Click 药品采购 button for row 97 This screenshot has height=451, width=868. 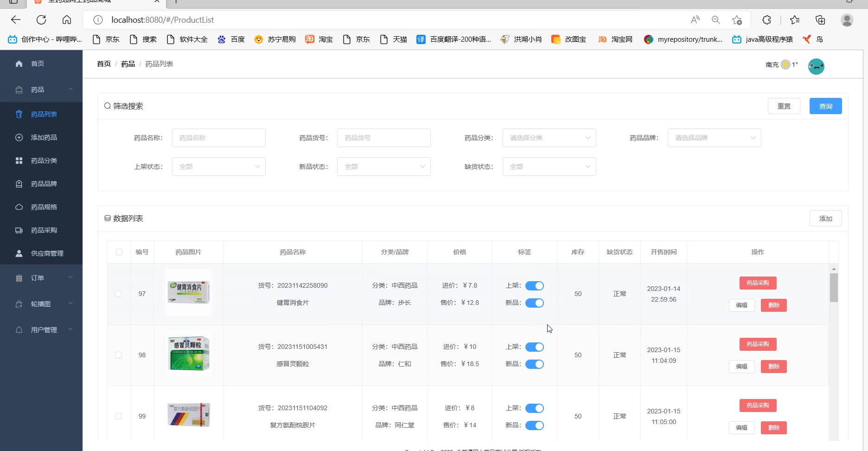758,283
